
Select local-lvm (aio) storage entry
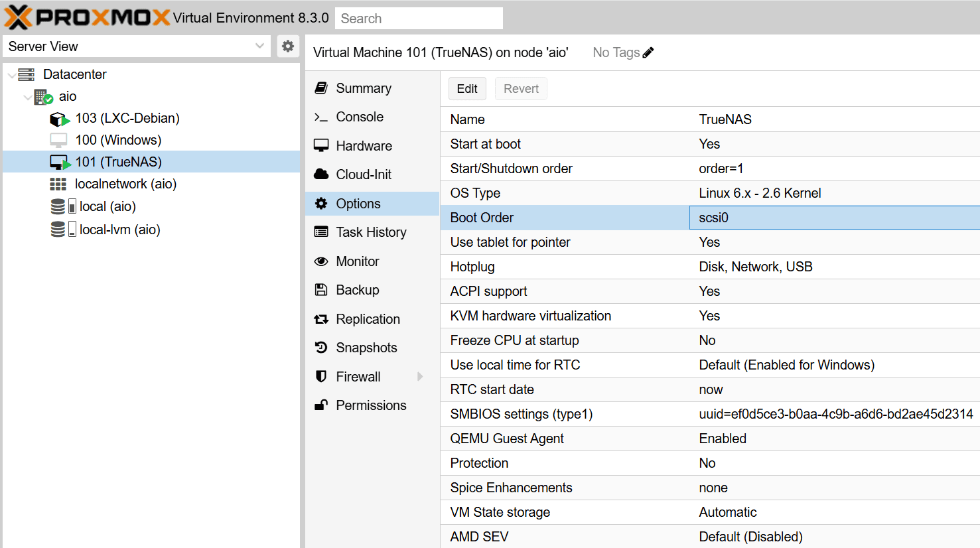[x=120, y=230]
